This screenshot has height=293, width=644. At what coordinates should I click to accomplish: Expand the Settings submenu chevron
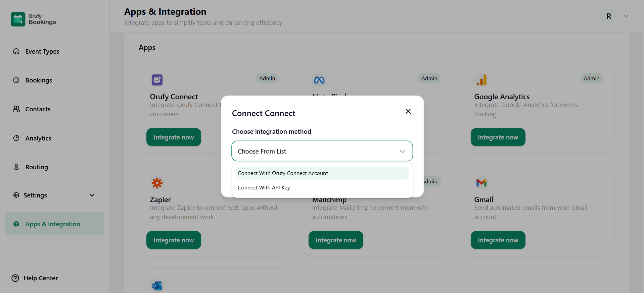pyautogui.click(x=92, y=195)
